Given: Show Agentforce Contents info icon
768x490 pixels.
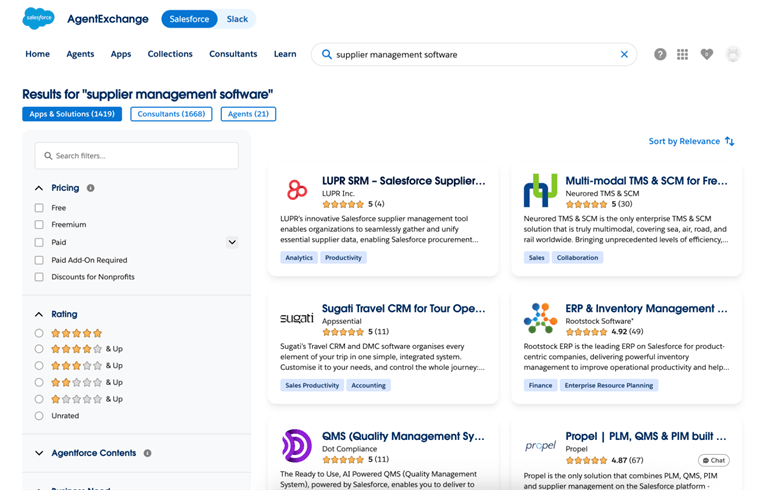Looking at the screenshot, I should coord(147,453).
